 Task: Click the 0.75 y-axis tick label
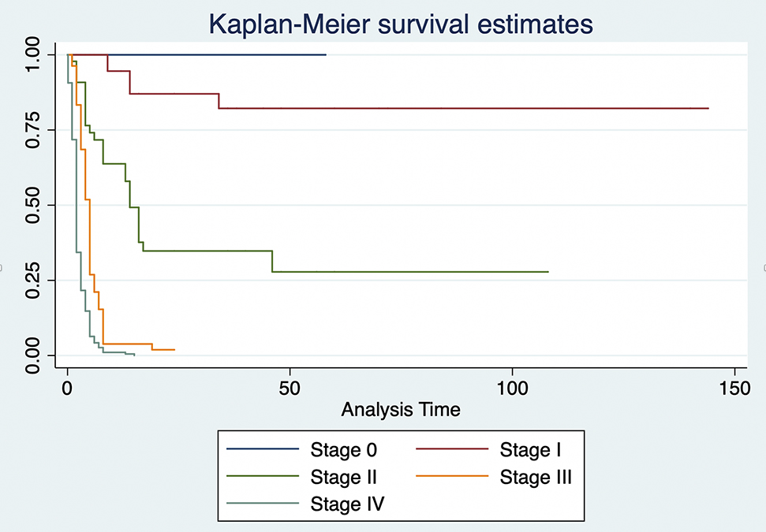(32, 130)
